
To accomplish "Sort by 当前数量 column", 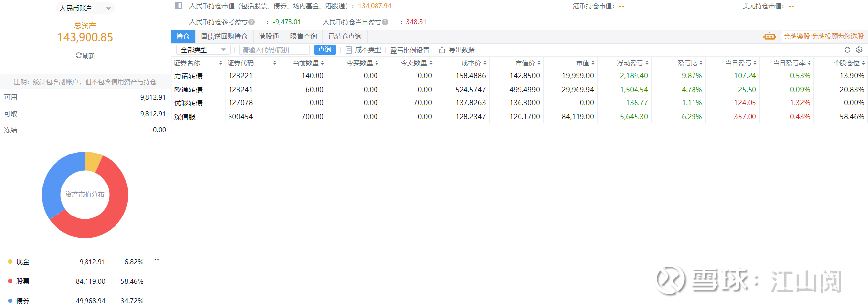I will coord(322,63).
